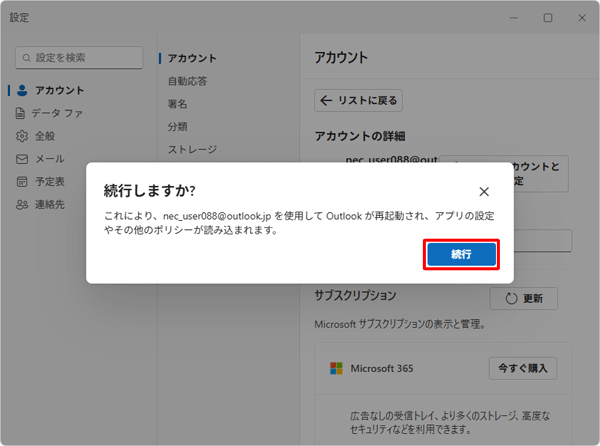Open 分類 submenu item

178,127
